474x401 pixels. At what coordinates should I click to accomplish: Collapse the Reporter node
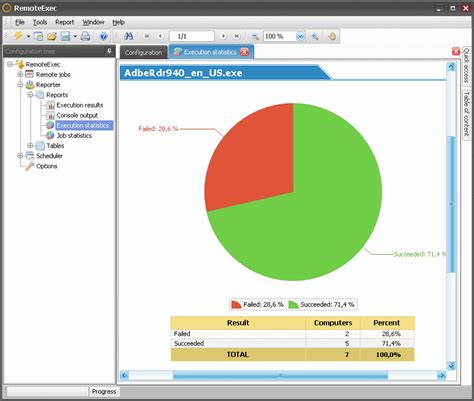coord(20,84)
